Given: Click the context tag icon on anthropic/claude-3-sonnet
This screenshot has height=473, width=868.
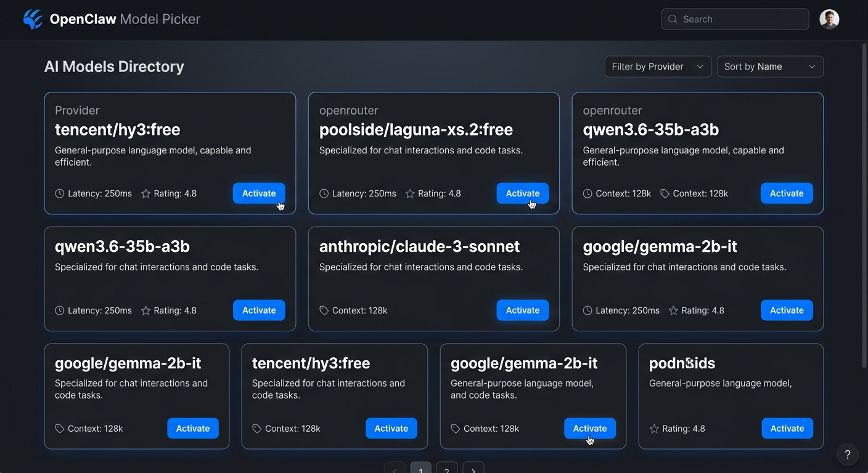Looking at the screenshot, I should click(324, 310).
